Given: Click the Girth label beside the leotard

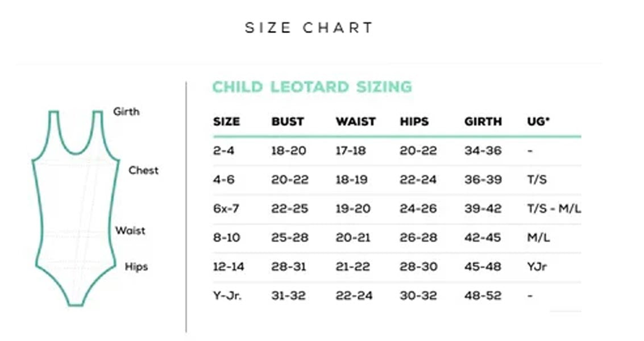Looking at the screenshot, I should (126, 111).
